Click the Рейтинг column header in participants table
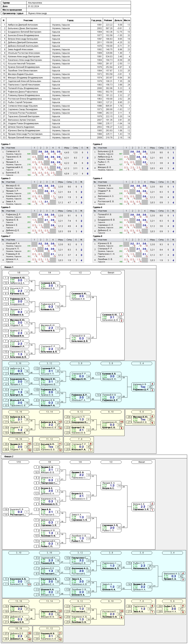Screen dimensions: 188x644 click(108, 20)
